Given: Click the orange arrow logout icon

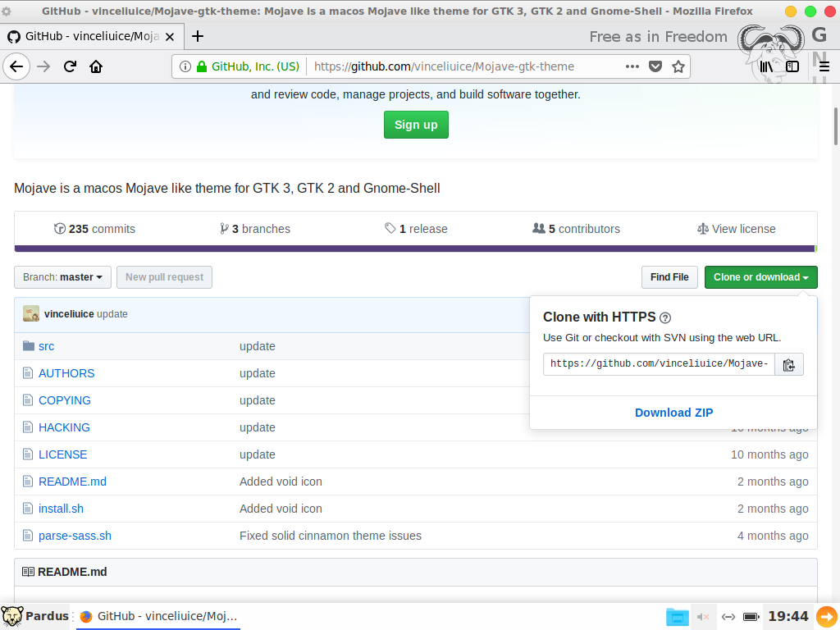Looking at the screenshot, I should point(827,616).
